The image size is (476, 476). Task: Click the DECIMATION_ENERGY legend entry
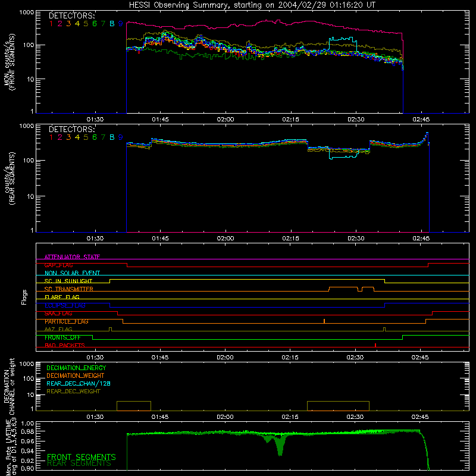click(76, 368)
